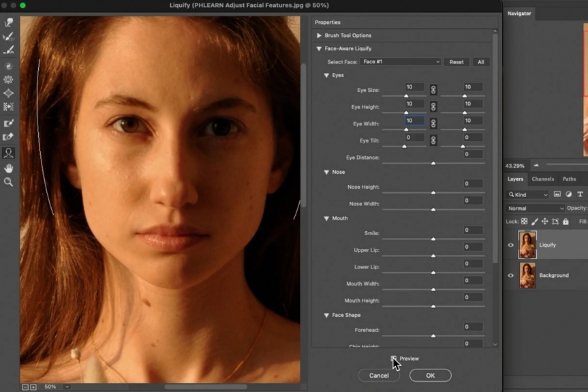Select the Twirl Clockwise tool

coord(9,66)
